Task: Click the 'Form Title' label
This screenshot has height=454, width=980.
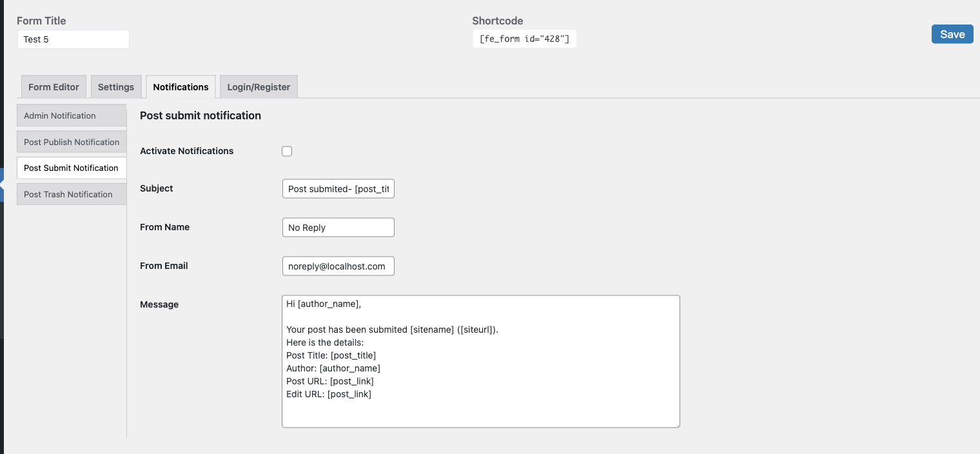Action: [x=41, y=21]
